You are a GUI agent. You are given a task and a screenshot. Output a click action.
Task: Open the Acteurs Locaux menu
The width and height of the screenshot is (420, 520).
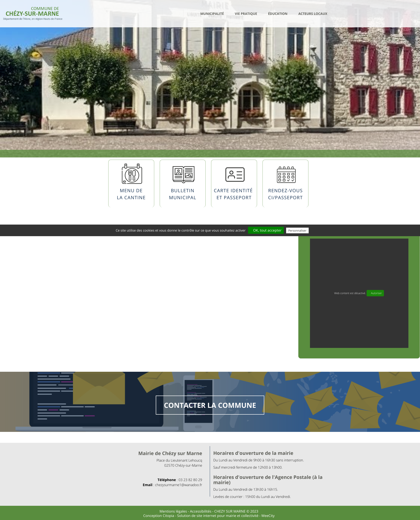[313, 14]
